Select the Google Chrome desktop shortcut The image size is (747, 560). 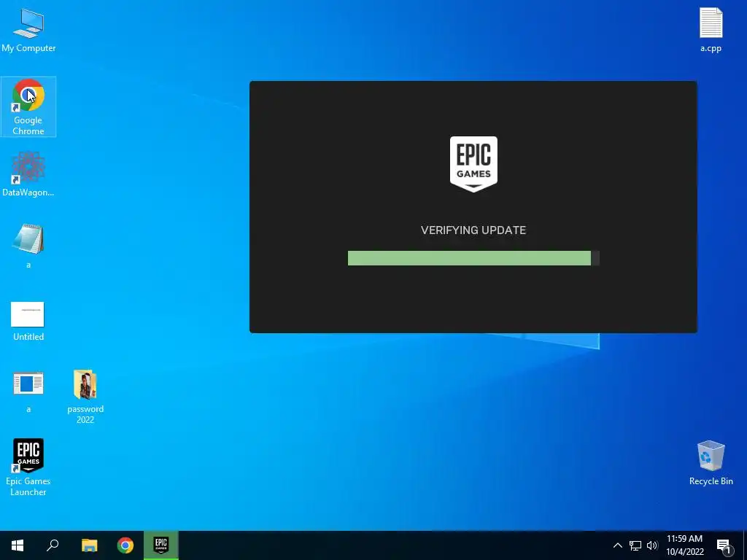click(28, 106)
